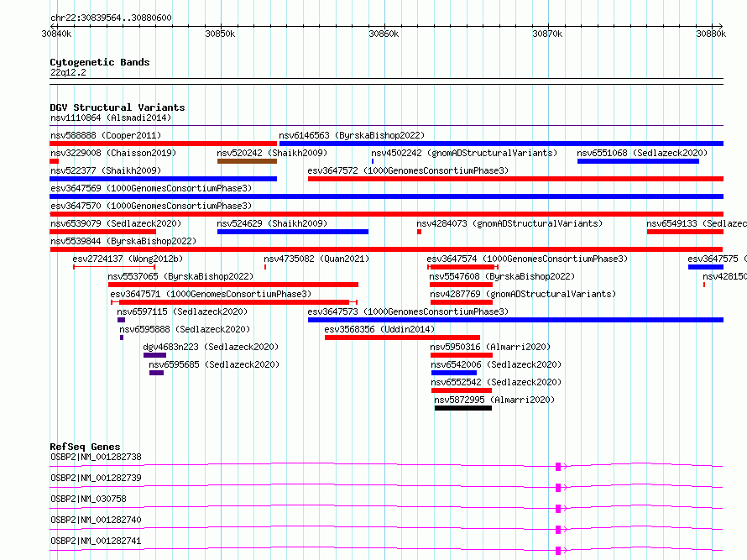Open the nsv5872995 (Almarri2020) label
Screen dimensions: 747x560
click(x=494, y=400)
